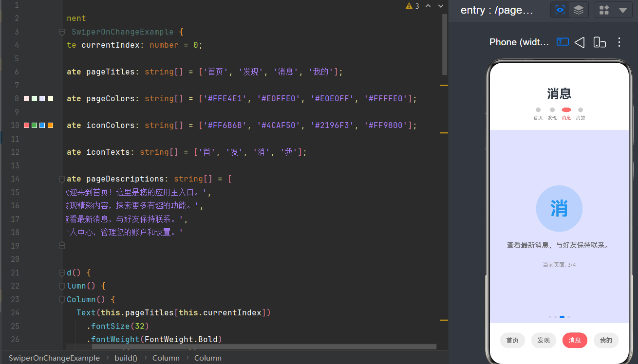Click line number 12 in the gutter
The image size is (638, 364).
click(x=15, y=152)
